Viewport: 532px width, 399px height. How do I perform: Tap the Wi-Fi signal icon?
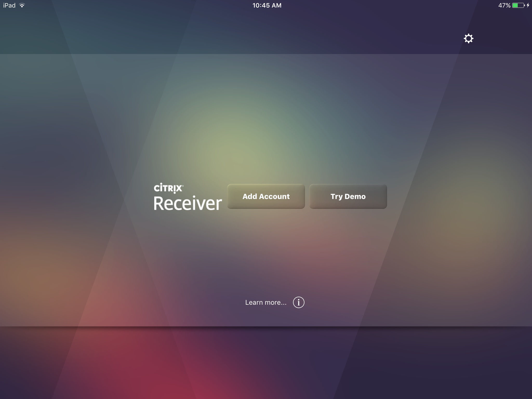coord(22,5)
